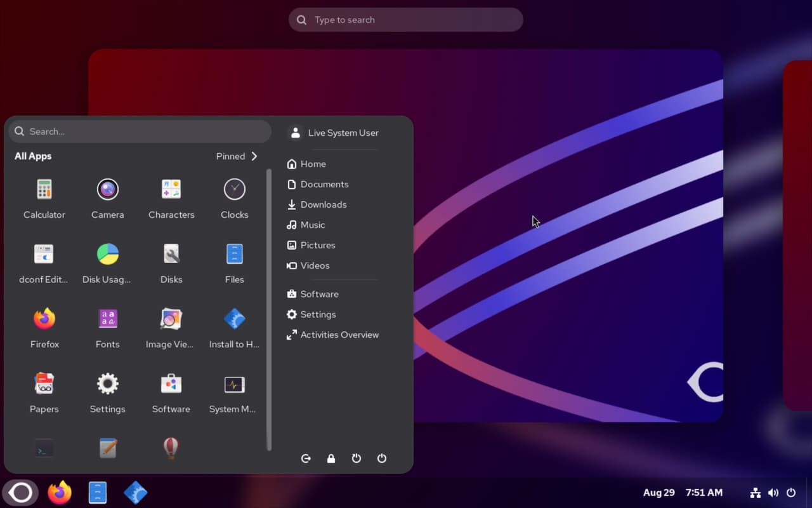Screen dimensions: 812x508
Task: Open Downloads folder from the menu
Action: [323, 204]
